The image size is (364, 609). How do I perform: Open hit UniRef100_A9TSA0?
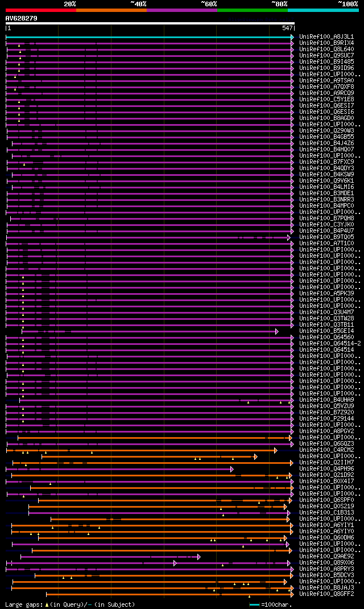326,81
